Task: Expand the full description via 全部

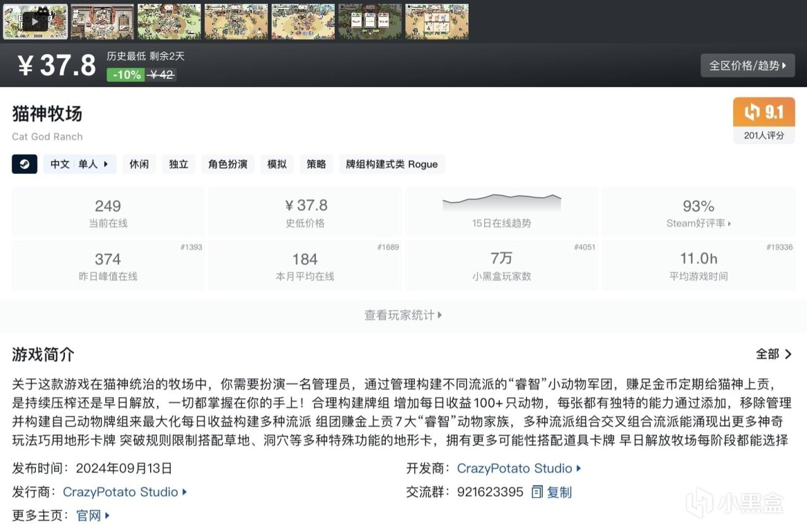Action: (774, 354)
